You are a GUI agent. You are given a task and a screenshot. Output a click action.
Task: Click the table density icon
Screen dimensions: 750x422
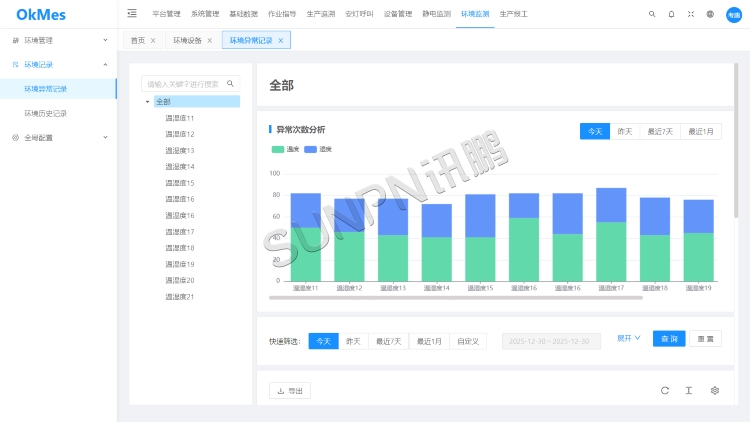click(x=689, y=390)
